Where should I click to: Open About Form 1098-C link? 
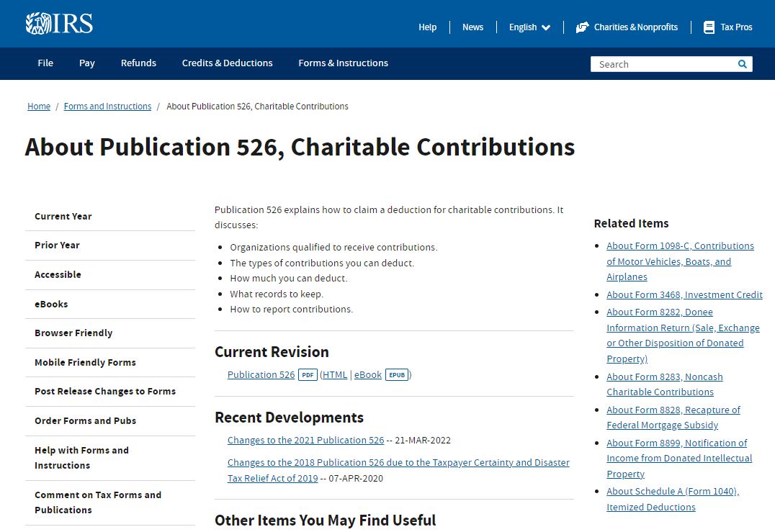(x=680, y=261)
